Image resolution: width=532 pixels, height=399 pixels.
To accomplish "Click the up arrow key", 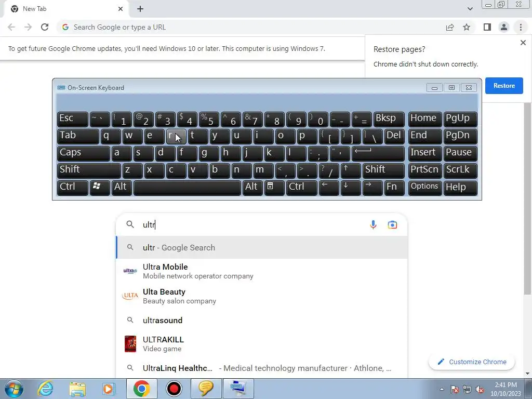I will [351, 170].
